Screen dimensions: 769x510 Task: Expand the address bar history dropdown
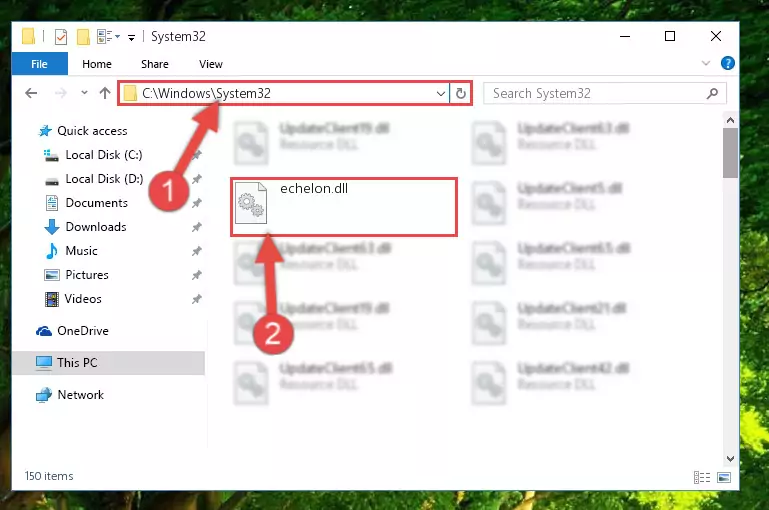[440, 93]
